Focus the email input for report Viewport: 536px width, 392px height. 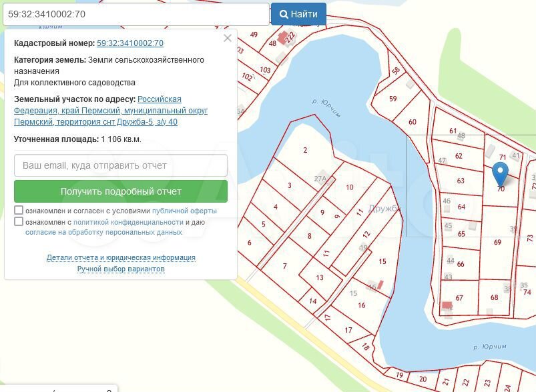click(x=121, y=165)
